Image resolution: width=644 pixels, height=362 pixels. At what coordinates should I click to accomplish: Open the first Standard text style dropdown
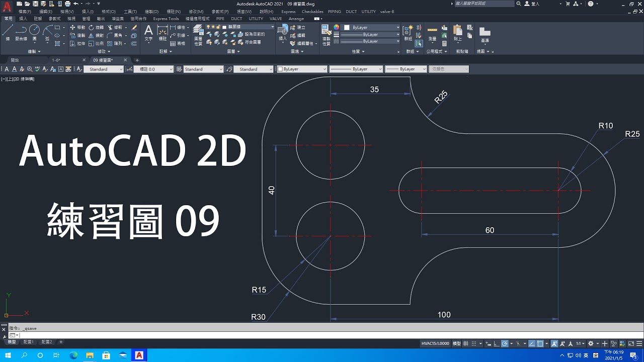point(104,69)
